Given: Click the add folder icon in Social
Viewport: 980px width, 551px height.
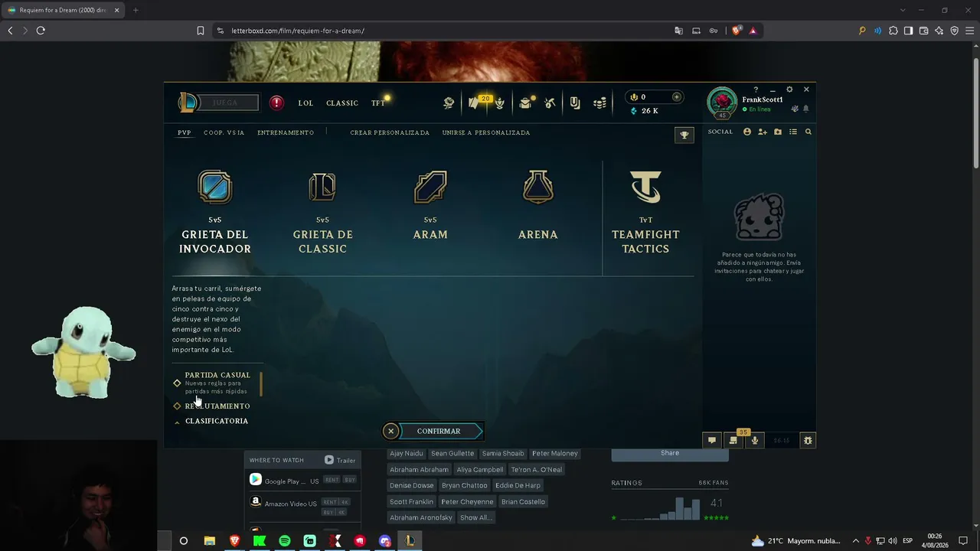Looking at the screenshot, I should pyautogui.click(x=778, y=132).
